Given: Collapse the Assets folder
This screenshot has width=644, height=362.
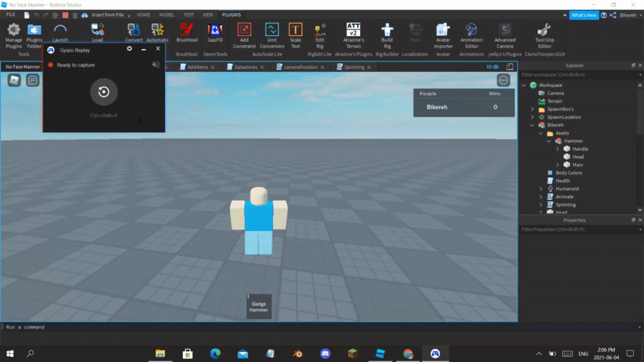Looking at the screenshot, I should coord(540,133).
